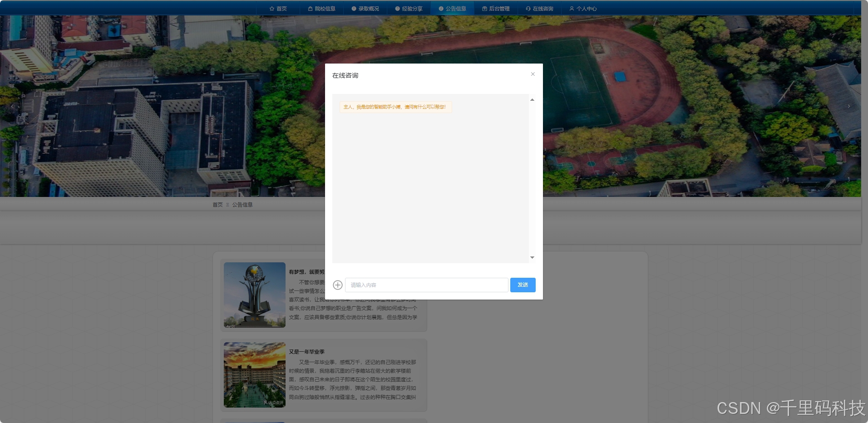The height and width of the screenshot is (423, 868).
Task: Click the 首页 breadcrumb link
Action: click(x=217, y=205)
